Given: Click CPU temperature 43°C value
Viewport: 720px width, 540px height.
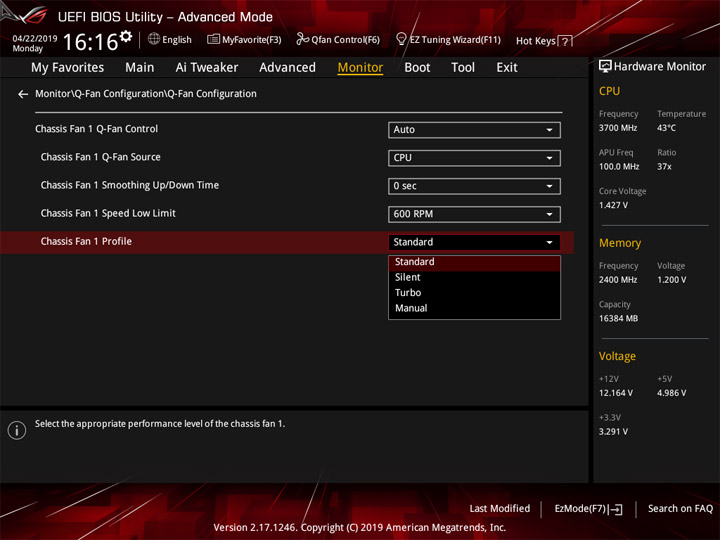Looking at the screenshot, I should 666,128.
